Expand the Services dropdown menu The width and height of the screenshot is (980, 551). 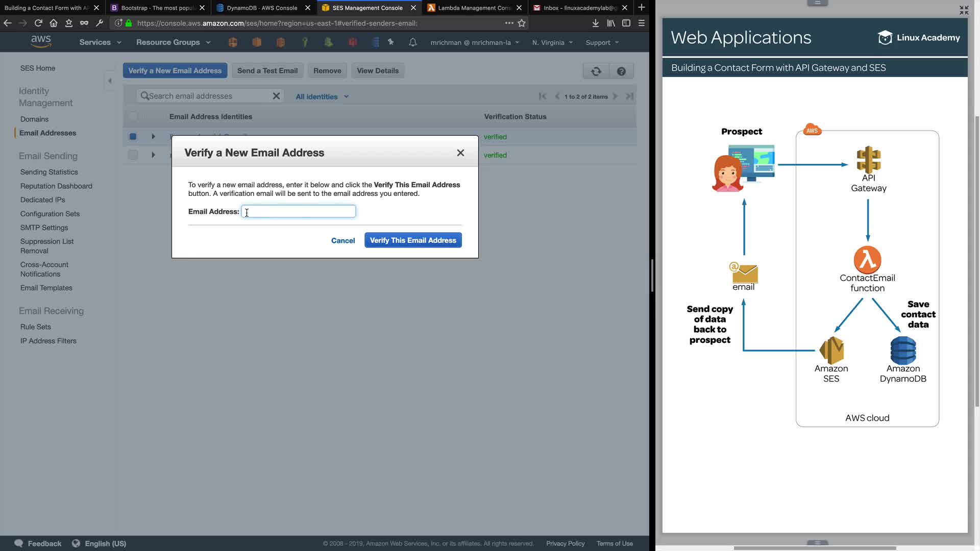point(100,42)
